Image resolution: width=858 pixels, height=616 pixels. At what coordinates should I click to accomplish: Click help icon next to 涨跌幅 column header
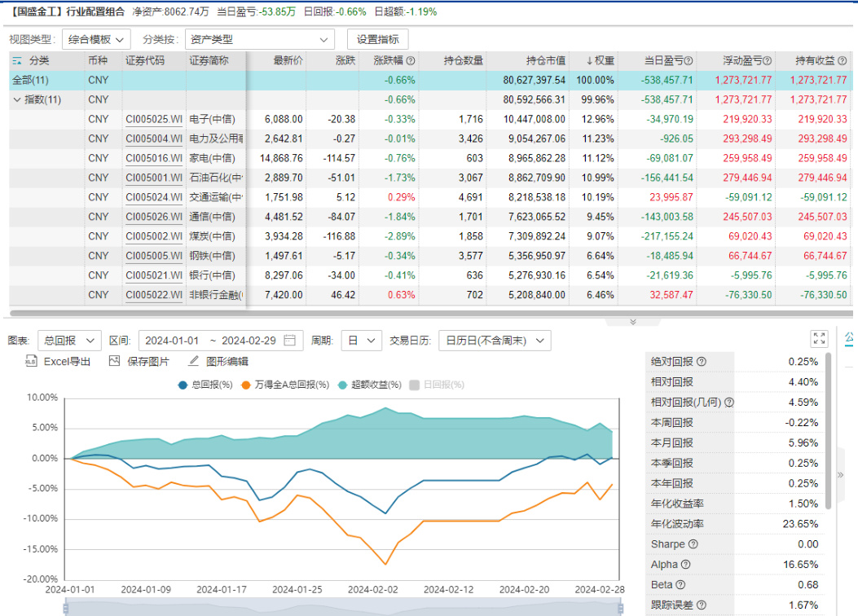coord(411,61)
